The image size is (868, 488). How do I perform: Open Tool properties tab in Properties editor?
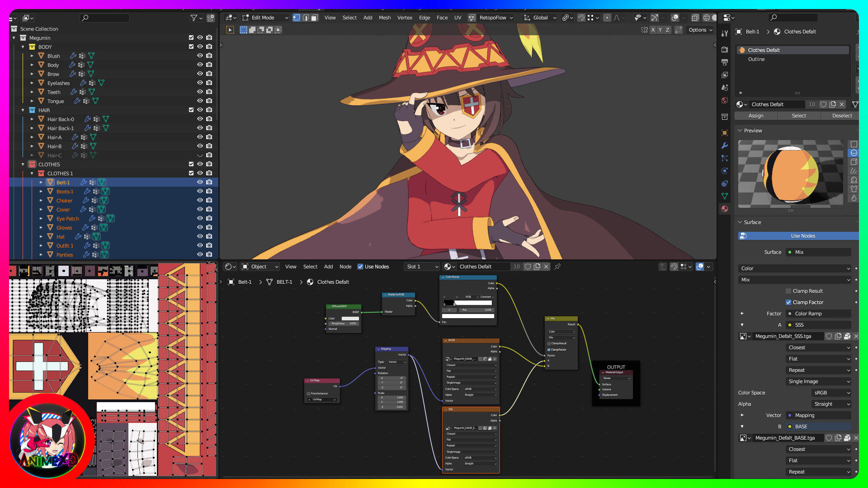coord(725,33)
